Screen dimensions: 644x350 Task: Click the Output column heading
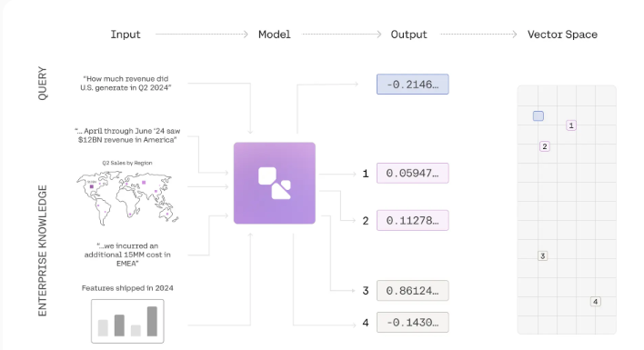pyautogui.click(x=408, y=35)
